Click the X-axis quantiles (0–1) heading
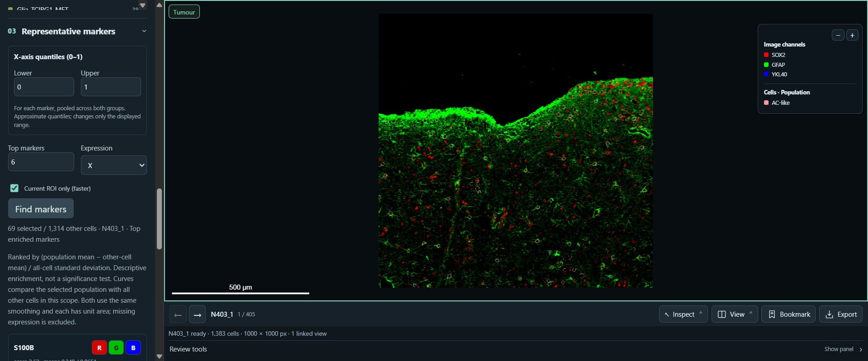This screenshot has width=868, height=361. click(48, 57)
